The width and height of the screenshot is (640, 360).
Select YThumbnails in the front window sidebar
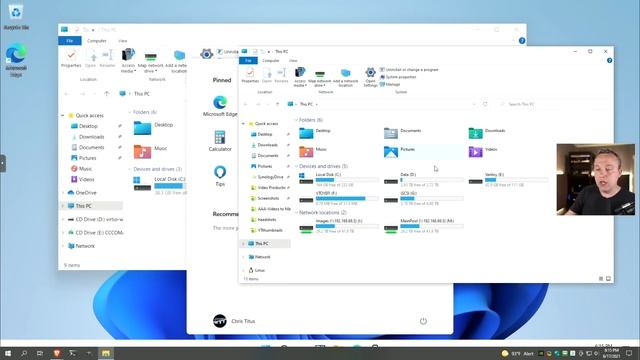(269, 230)
